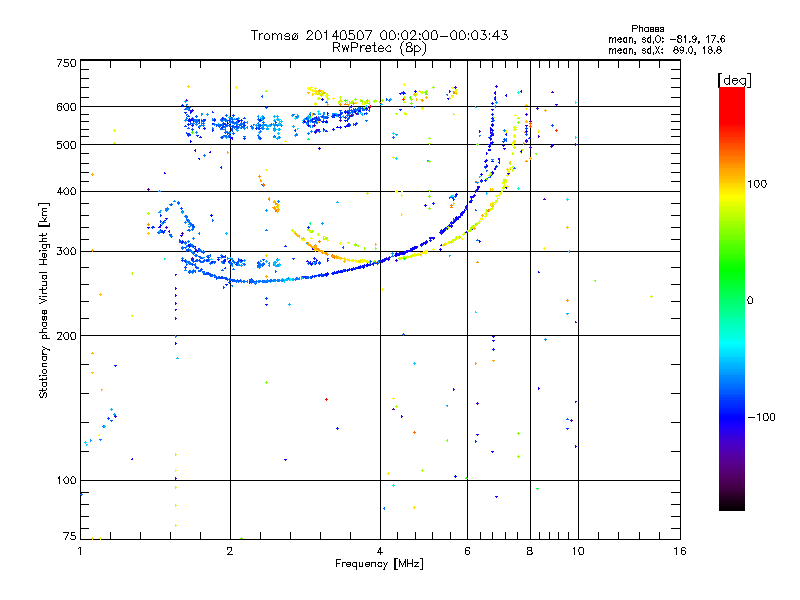
Task: Click the plot title 'Tromsø 20140507 00:02:00-00:03:43'
Action: [x=379, y=35]
